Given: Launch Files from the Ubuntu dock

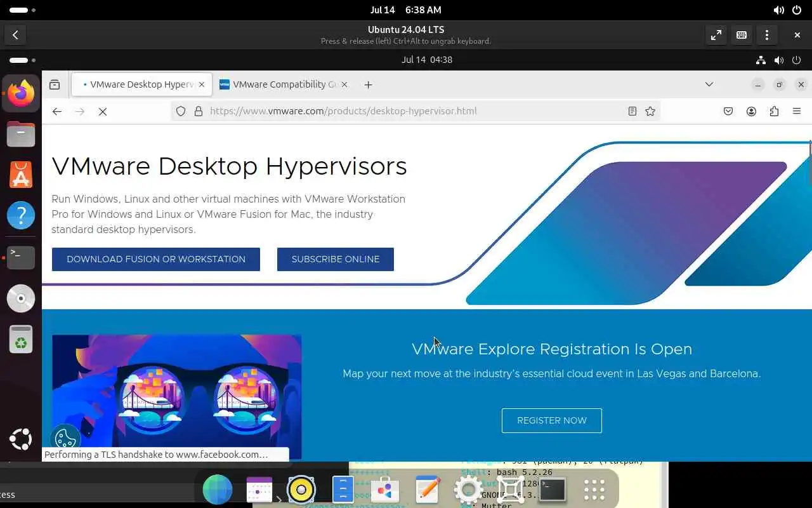Looking at the screenshot, I should pos(21,134).
